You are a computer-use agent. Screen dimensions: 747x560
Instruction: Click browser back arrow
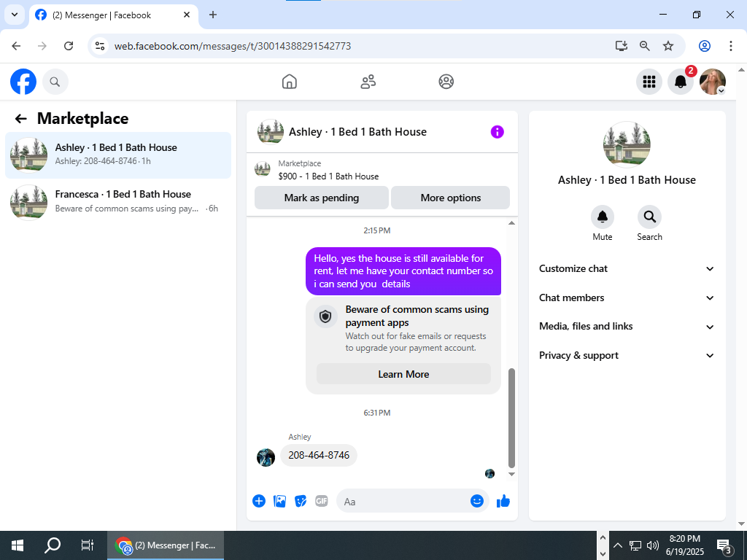[16, 46]
